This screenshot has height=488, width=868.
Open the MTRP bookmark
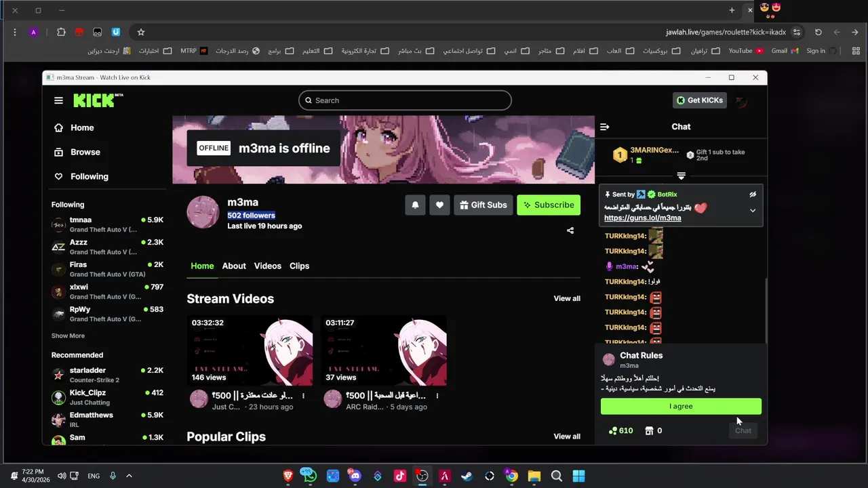tap(194, 51)
